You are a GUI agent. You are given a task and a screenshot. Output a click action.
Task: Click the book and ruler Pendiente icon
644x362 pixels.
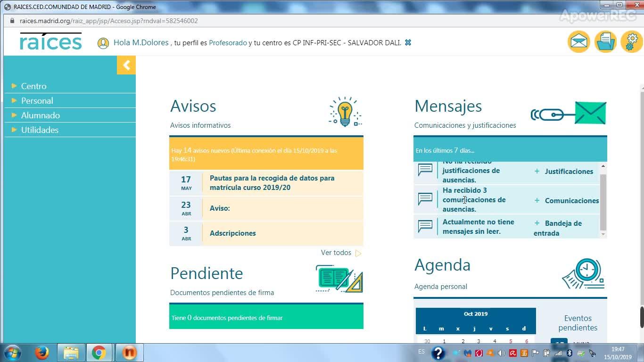tap(339, 279)
